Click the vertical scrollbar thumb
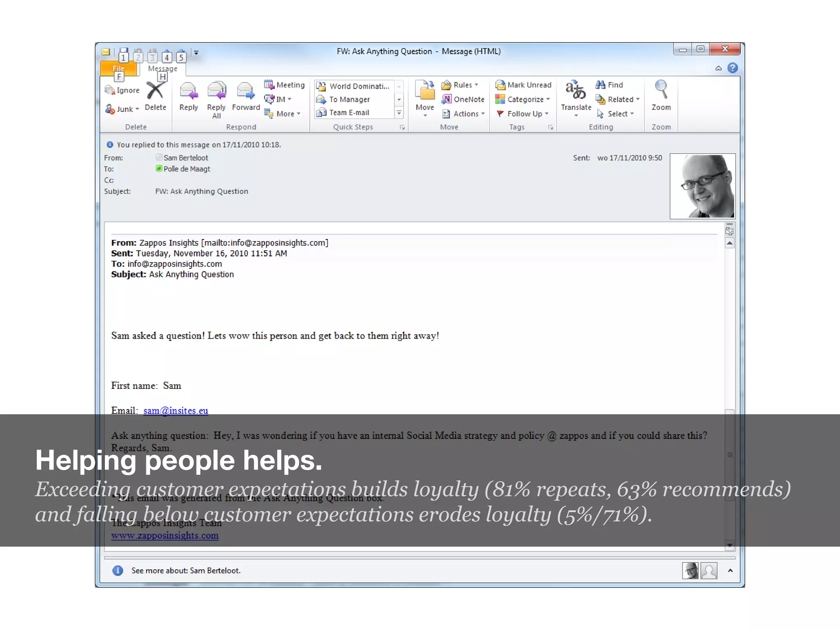This screenshot has width=840, height=630. click(730, 454)
